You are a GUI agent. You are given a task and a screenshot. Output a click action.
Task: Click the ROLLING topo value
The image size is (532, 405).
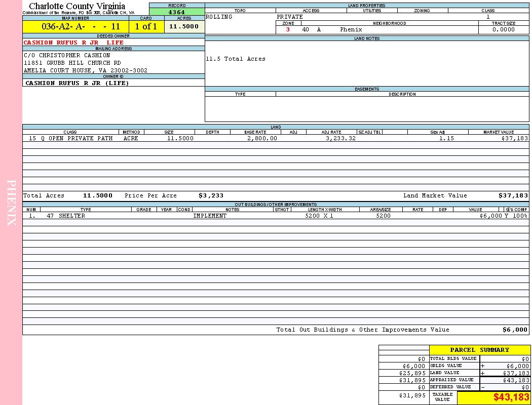(219, 17)
